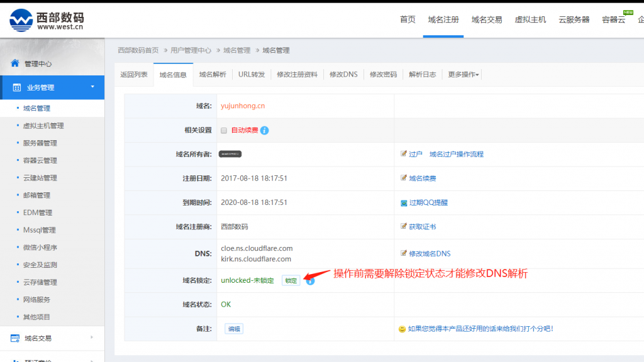Click the smiley icon in 备注 row

point(402,329)
